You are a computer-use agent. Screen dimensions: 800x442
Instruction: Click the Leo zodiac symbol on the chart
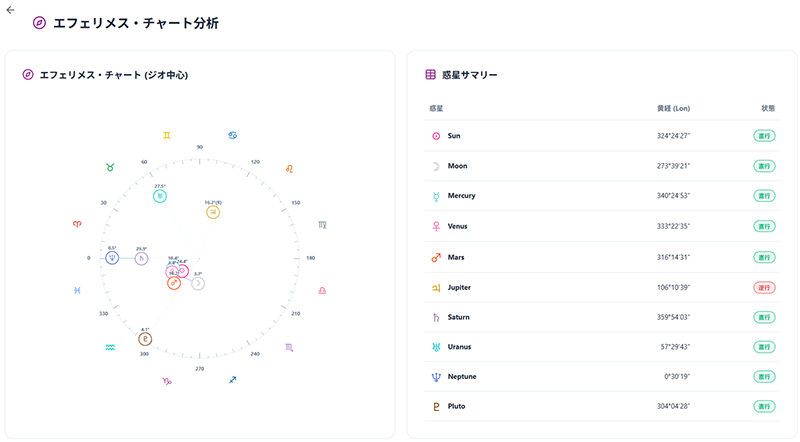click(x=289, y=168)
